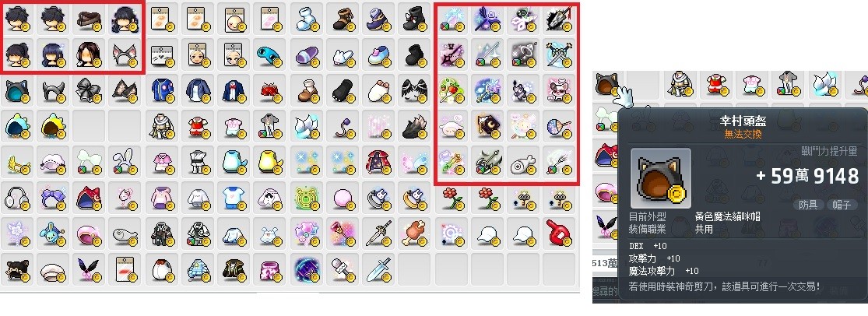868x316 pixels.
Task: Click the cat helmet preview in tooltip
Action: tap(660, 178)
